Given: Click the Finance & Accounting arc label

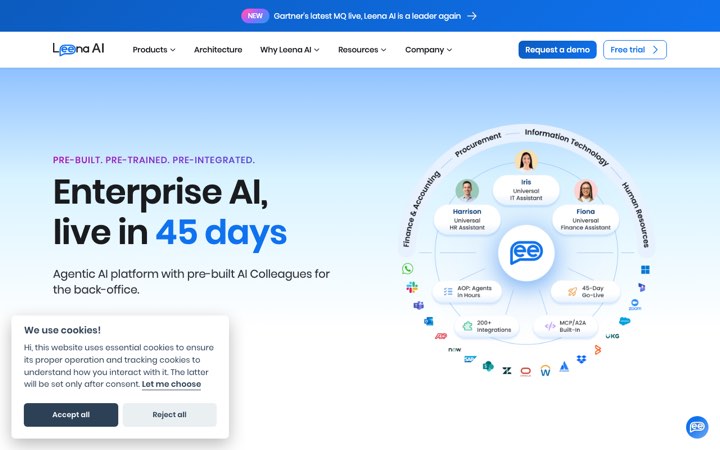Looking at the screenshot, I should 421,209.
